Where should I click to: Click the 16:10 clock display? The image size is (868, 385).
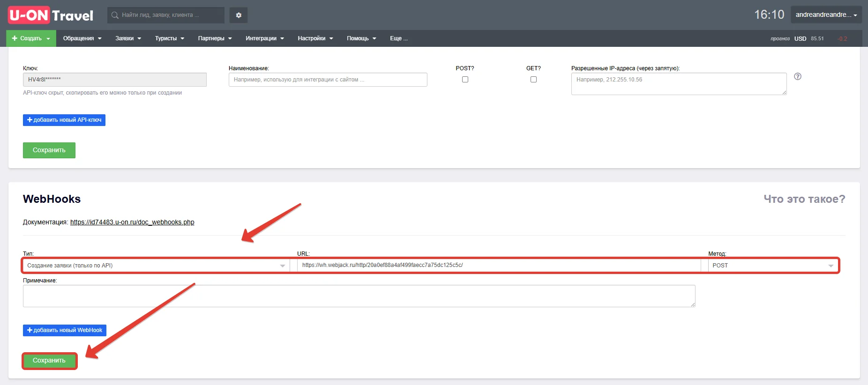pos(769,15)
